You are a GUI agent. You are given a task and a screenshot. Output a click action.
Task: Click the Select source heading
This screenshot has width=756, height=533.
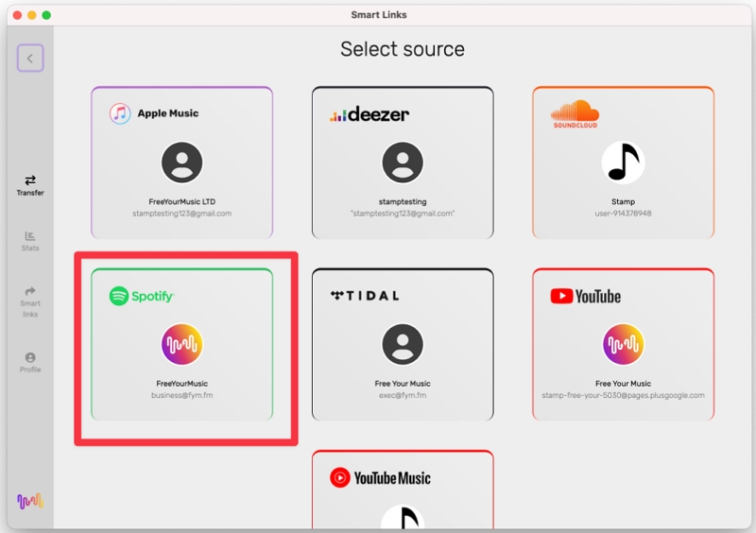click(x=403, y=49)
